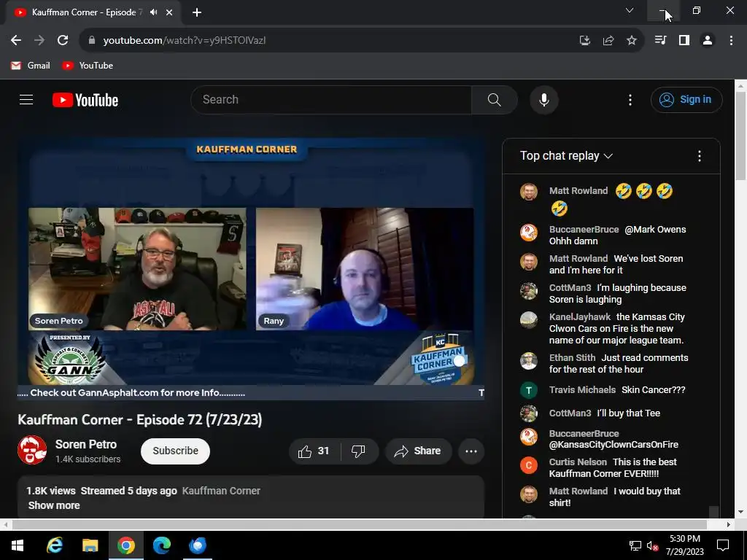Open the Windows notification center
Image resolution: width=747 pixels, height=560 pixels.
coord(723,545)
